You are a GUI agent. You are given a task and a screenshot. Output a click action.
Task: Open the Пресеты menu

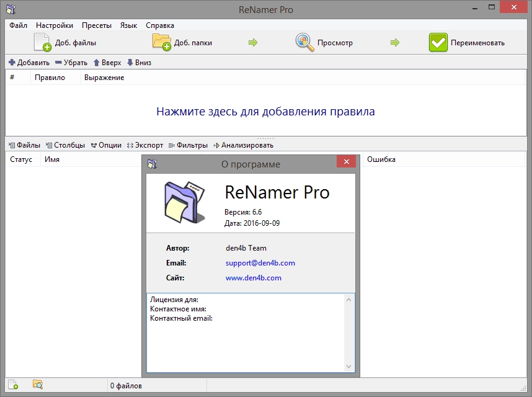pos(96,25)
